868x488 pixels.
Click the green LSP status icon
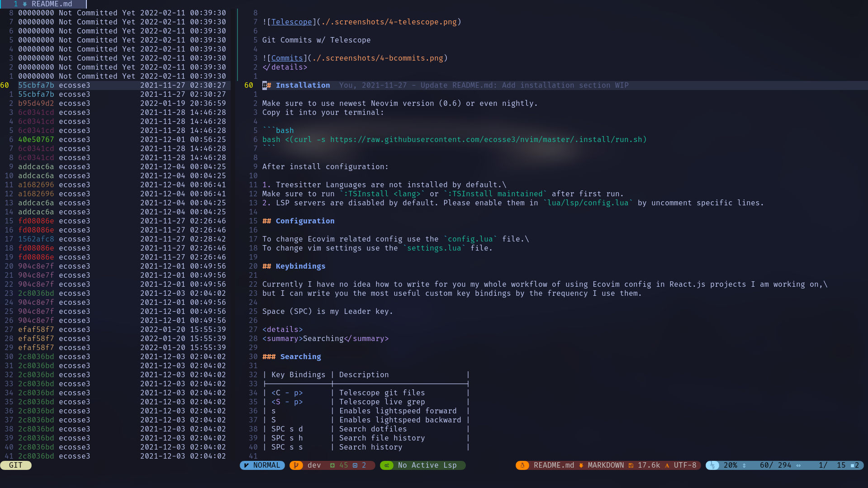pyautogui.click(x=387, y=465)
